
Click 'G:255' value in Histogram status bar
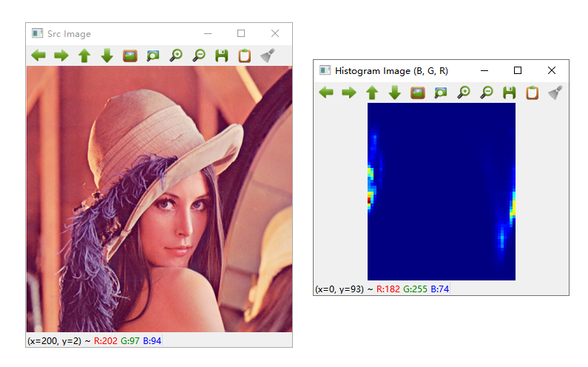click(415, 289)
